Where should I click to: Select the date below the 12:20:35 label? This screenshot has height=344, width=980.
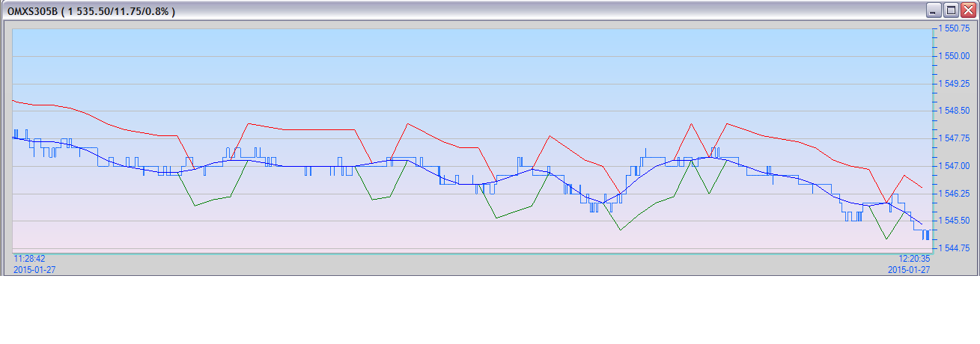coord(909,269)
